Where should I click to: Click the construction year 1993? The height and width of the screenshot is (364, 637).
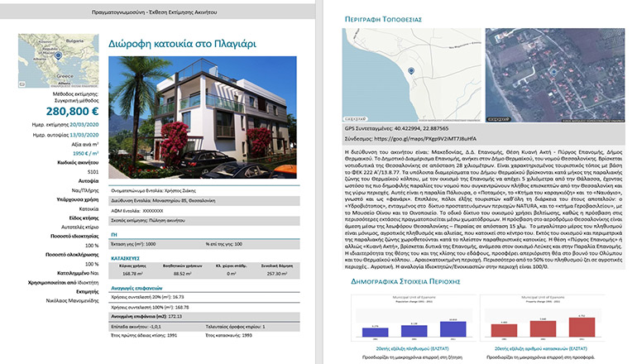point(247,336)
